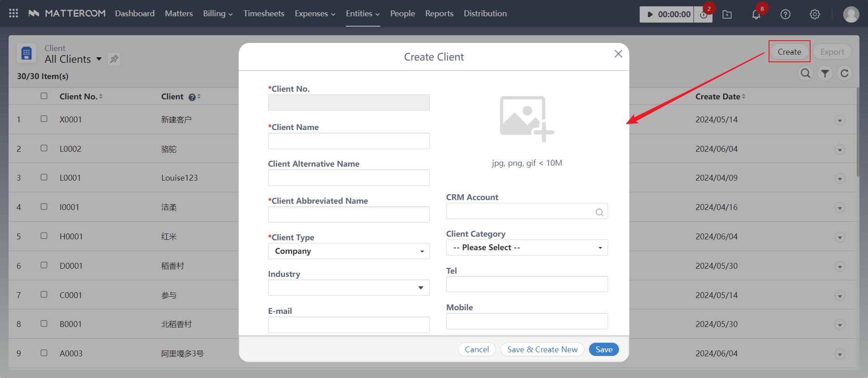The height and width of the screenshot is (378, 868).
Task: Click the search magnifier icon in list toolbar
Action: [805, 73]
